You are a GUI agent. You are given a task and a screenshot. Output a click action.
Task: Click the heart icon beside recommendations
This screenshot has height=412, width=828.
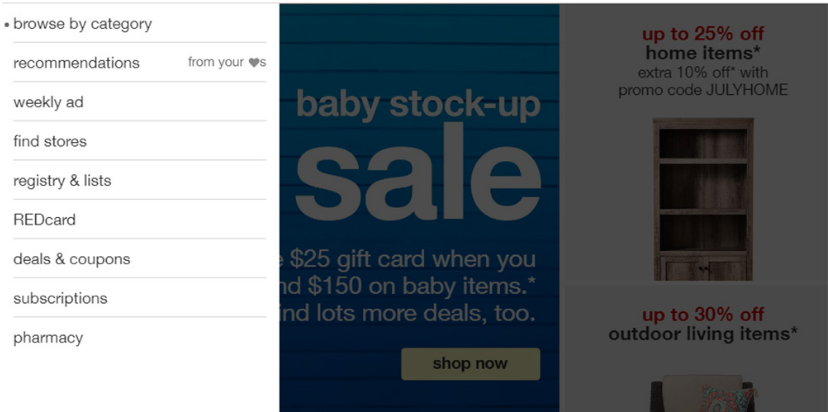click(254, 63)
